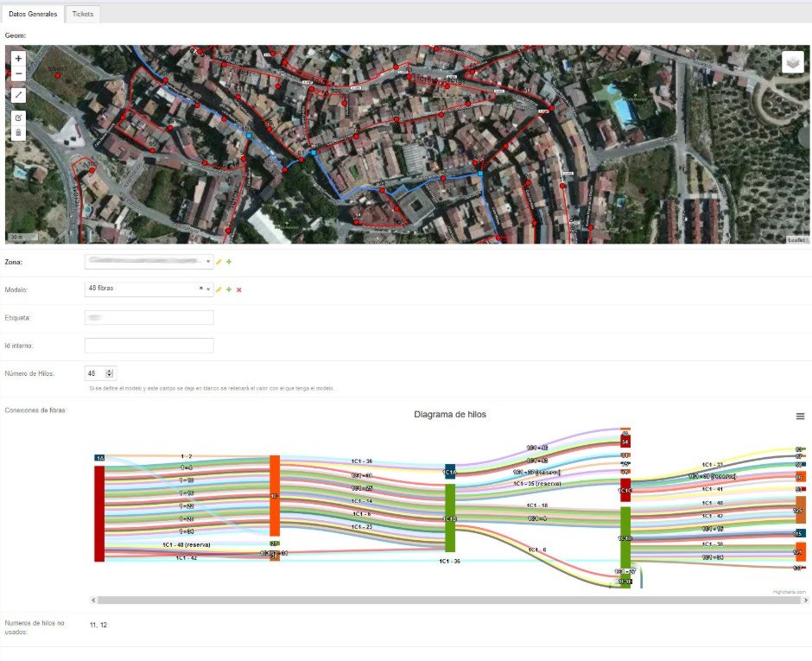Clear the 48 fibras Modelo selection

200,289
